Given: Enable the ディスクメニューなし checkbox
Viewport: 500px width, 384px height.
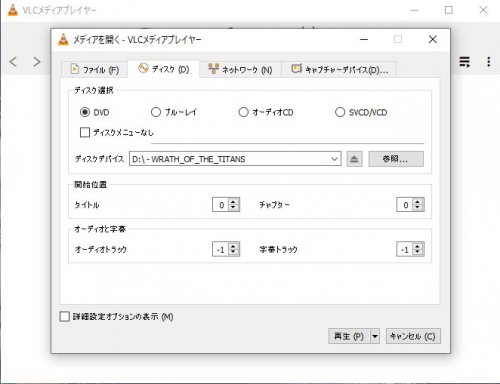Looking at the screenshot, I should pos(85,132).
